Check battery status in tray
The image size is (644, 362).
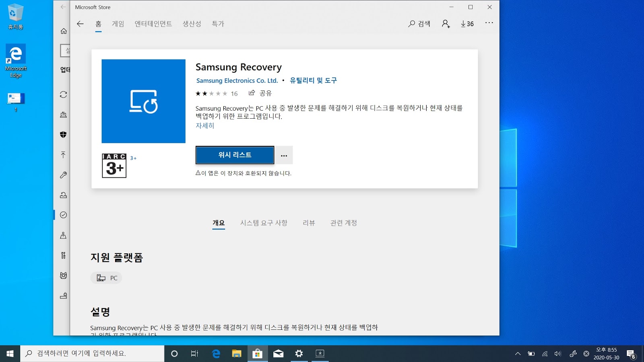531,354
